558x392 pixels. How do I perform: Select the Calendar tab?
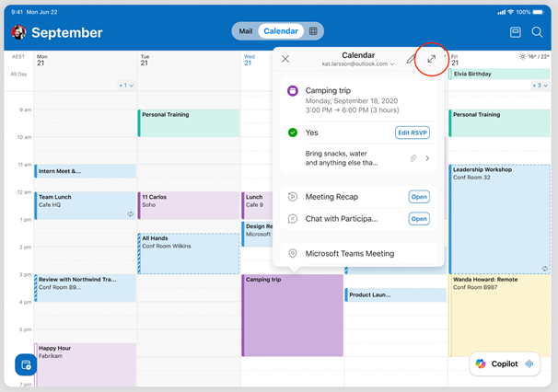[x=281, y=31]
